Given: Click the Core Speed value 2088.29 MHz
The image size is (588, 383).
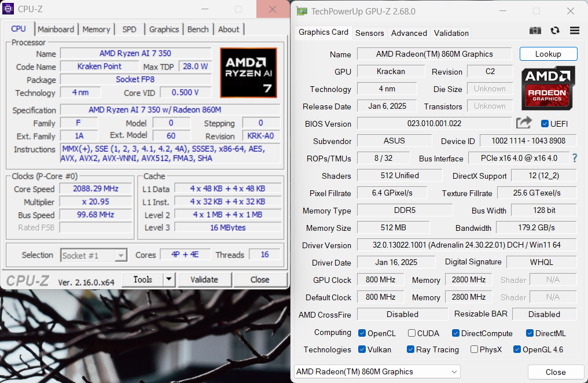Looking at the screenshot, I should pyautogui.click(x=95, y=189).
